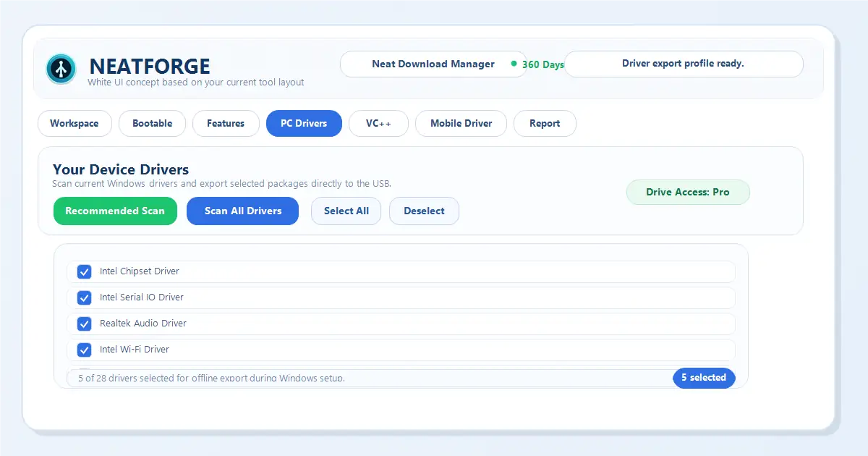The width and height of the screenshot is (868, 456).
Task: Open the Bootable tab
Action: pos(153,124)
